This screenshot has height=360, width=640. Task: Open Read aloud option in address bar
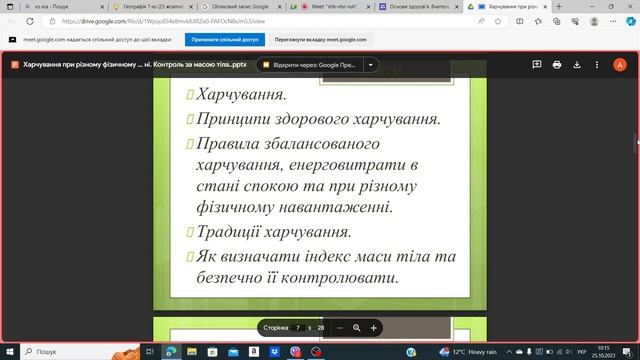tap(482, 21)
